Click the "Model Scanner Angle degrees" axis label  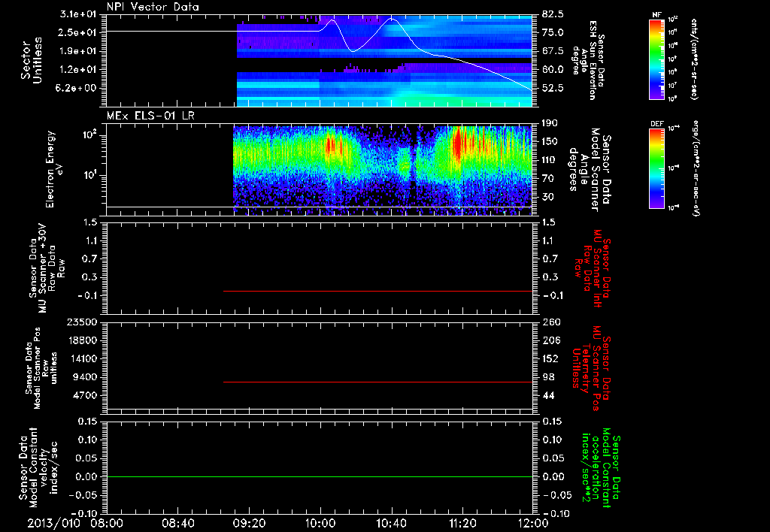point(590,170)
